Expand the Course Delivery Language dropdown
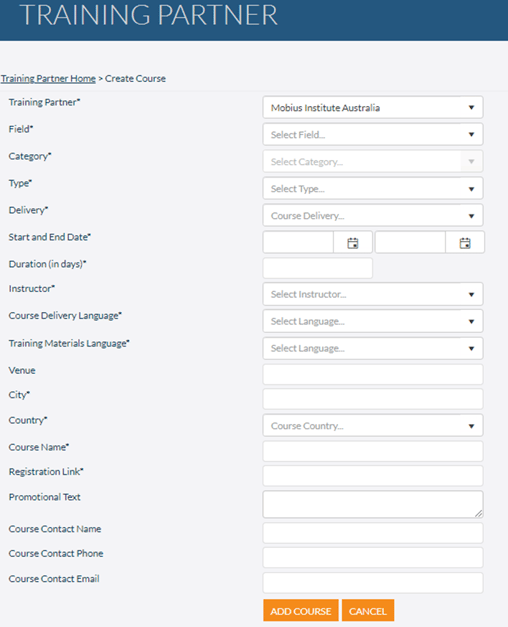This screenshot has height=627, width=508. click(x=373, y=321)
